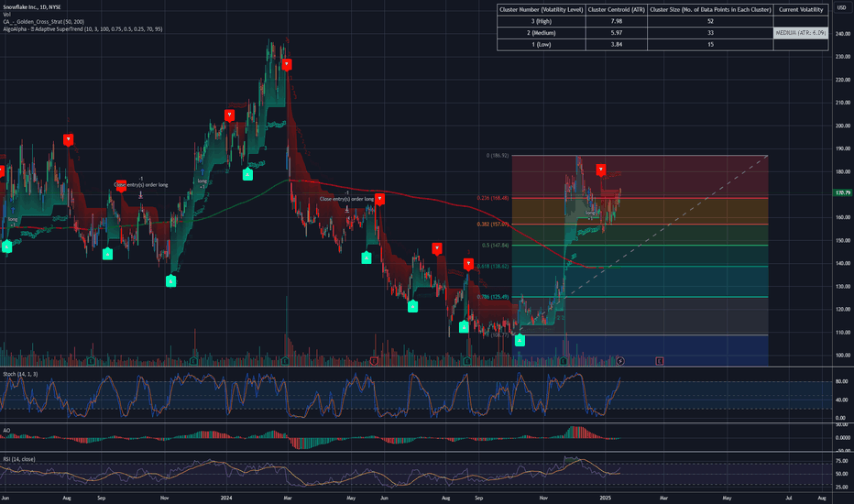Image resolution: width=854 pixels, height=504 pixels.
Task: Click the green earnings marker in November 2024
Action: point(564,361)
